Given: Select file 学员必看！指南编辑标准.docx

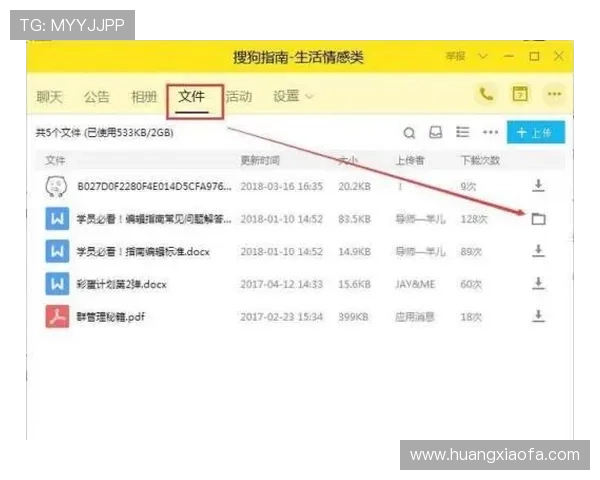Looking at the screenshot, I should [143, 251].
